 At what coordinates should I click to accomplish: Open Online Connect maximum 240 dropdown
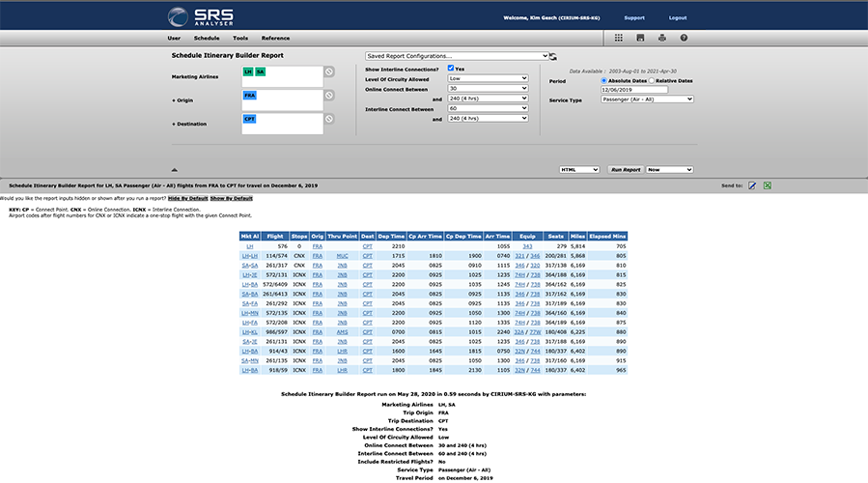pos(488,98)
